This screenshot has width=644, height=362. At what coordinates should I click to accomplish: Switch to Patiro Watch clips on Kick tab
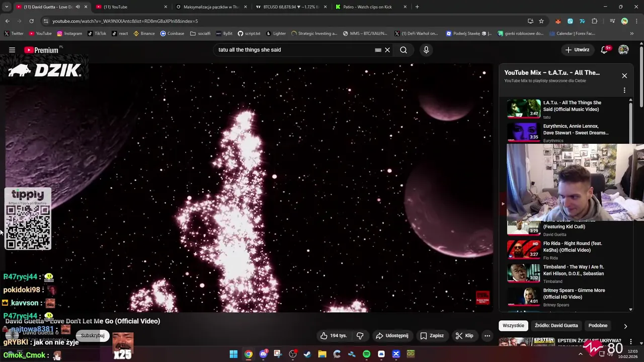[x=370, y=7]
